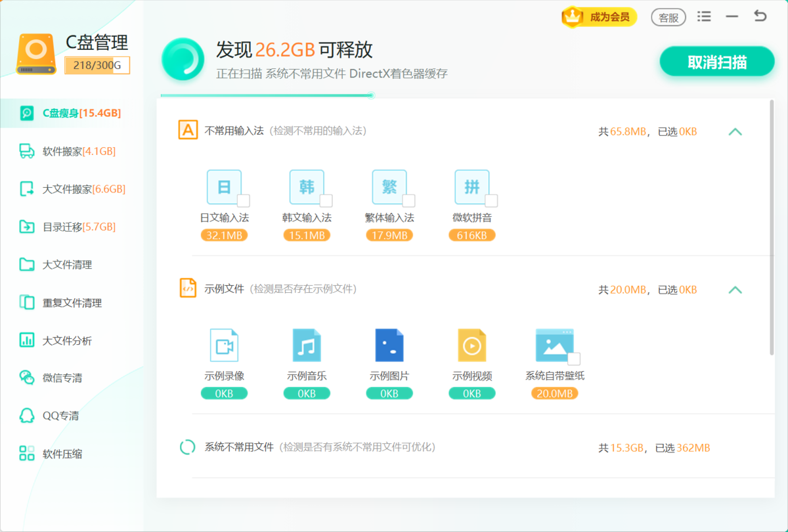The image size is (788, 532).
Task: Collapse the 不常用输入法 section
Action: 735,131
